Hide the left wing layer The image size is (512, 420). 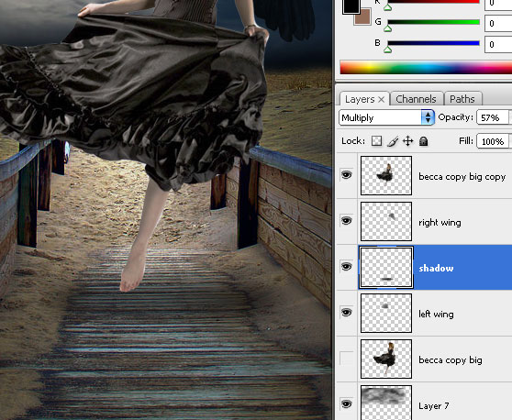(346, 313)
